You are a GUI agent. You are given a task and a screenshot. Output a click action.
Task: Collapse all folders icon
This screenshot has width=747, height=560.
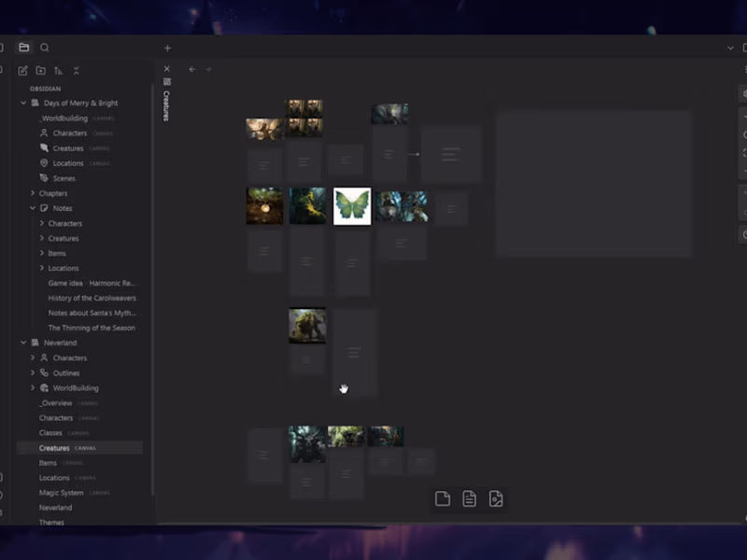coord(77,71)
